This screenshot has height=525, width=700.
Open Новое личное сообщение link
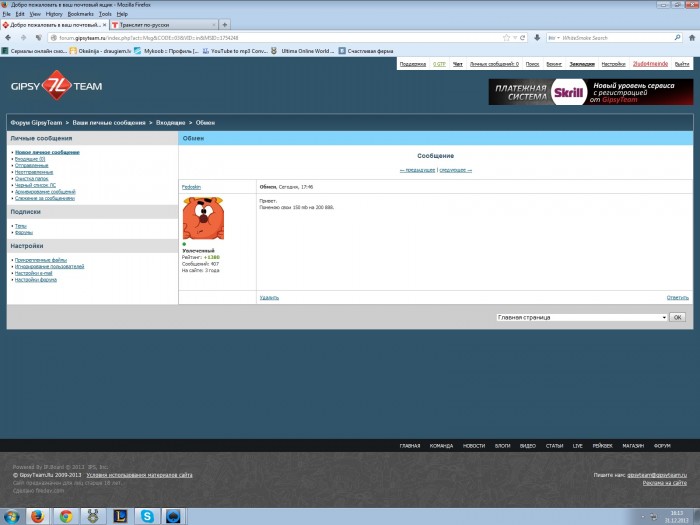(47, 152)
